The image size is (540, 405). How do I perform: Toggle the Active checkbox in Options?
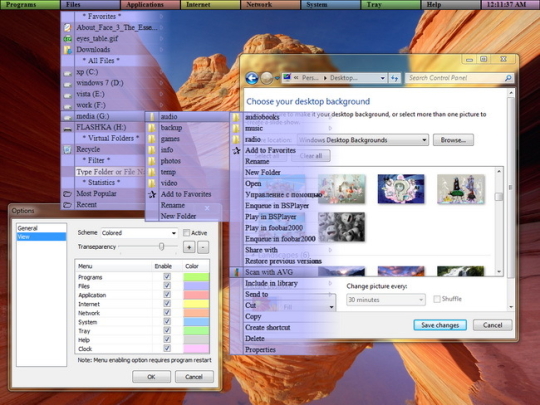click(x=186, y=233)
